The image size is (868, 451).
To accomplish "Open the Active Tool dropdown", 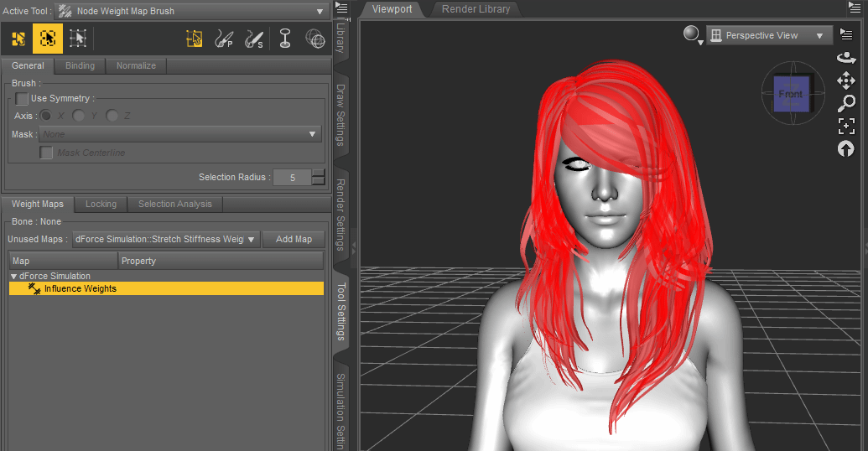I will coord(191,11).
